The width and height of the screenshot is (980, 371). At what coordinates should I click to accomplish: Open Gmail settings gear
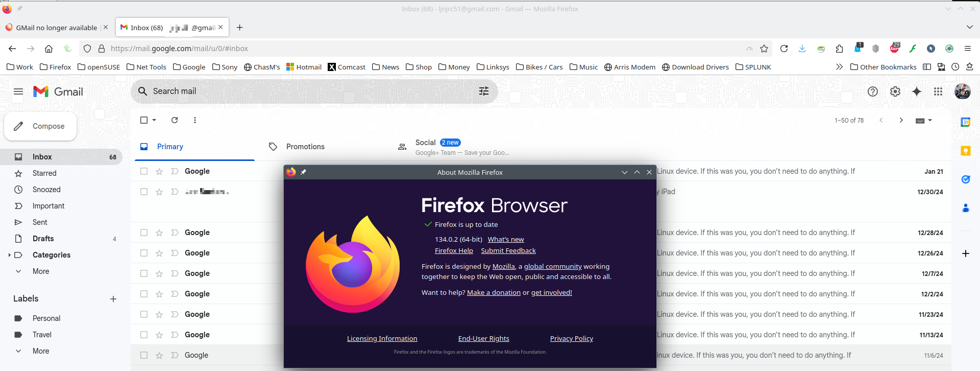coord(895,91)
